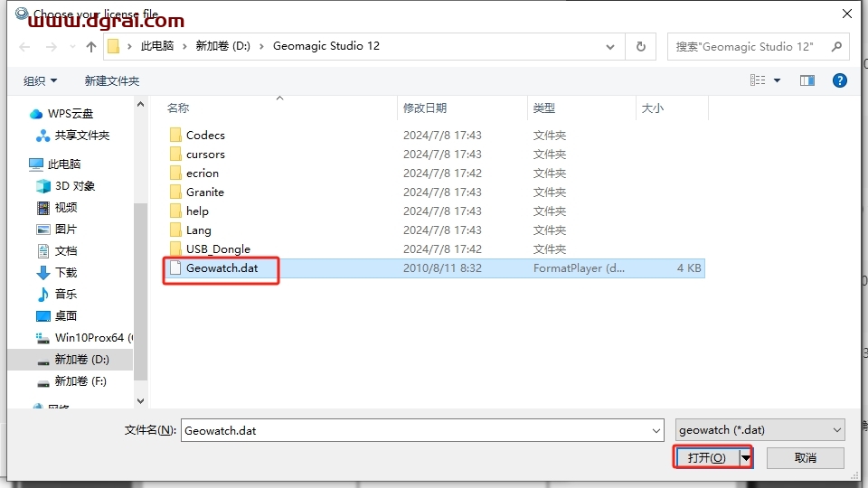Click the Refresh button in address bar
The width and height of the screenshot is (868, 488).
641,46
